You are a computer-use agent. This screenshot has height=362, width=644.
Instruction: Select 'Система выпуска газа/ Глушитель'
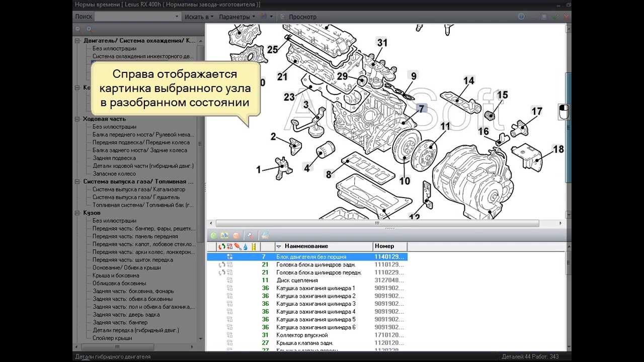(135, 198)
